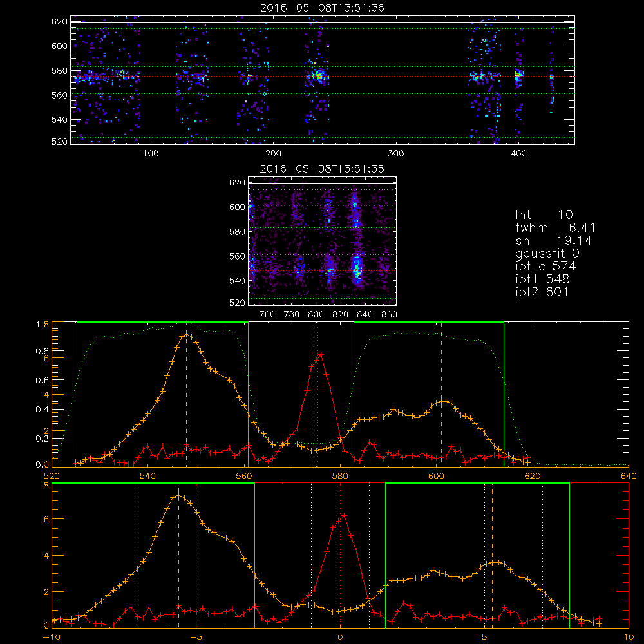Click the orange '-5' tick label on bottom plot
The image size is (644, 644).
198,637
